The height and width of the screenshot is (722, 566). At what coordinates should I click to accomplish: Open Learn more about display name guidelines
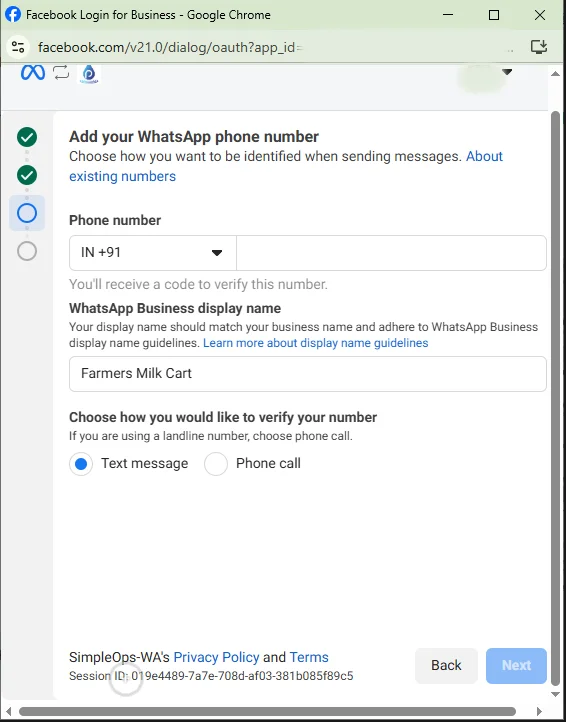click(315, 343)
